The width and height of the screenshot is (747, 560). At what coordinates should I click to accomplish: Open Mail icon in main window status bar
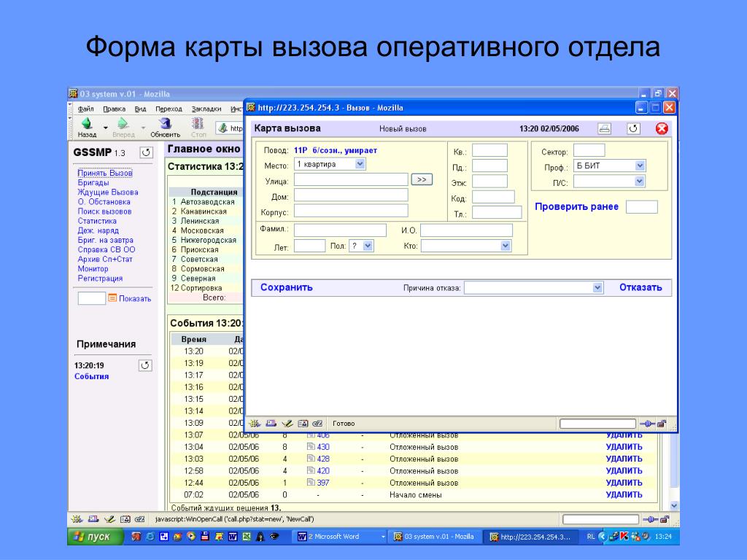(93, 519)
